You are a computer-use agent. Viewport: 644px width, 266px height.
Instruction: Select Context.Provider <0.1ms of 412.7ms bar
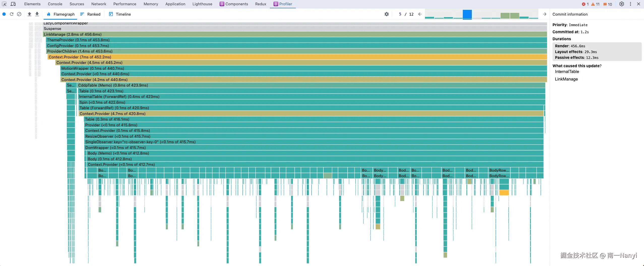point(315,165)
